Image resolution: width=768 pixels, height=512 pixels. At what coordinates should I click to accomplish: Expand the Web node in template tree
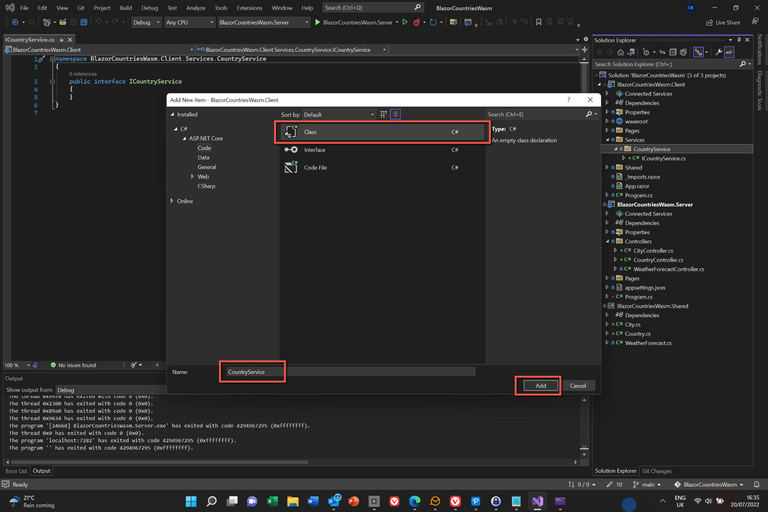(x=193, y=176)
